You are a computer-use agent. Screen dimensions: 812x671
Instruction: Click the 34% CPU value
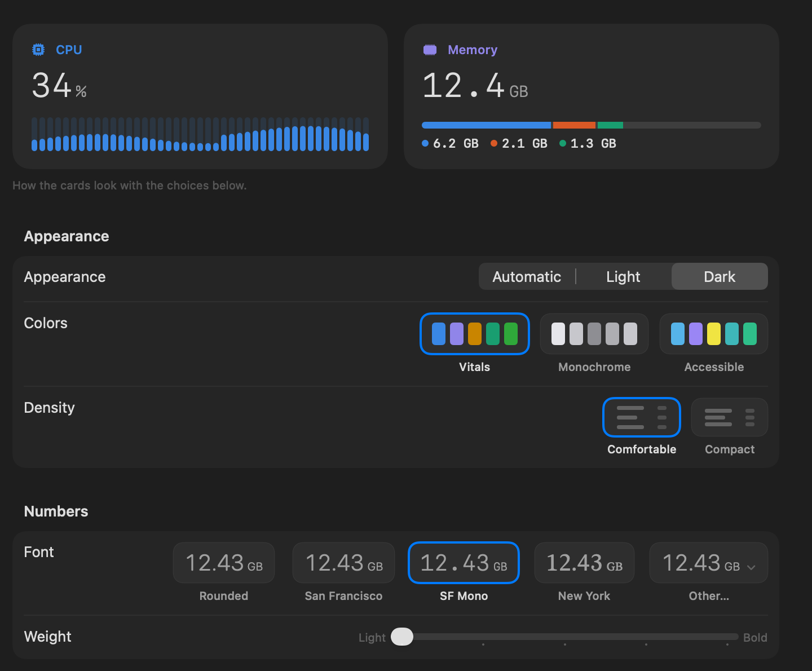[59, 86]
